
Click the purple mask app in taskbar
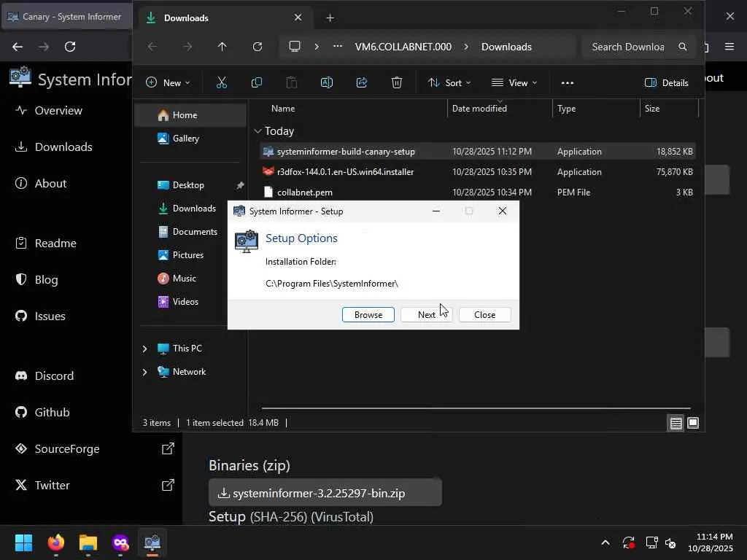120,542
